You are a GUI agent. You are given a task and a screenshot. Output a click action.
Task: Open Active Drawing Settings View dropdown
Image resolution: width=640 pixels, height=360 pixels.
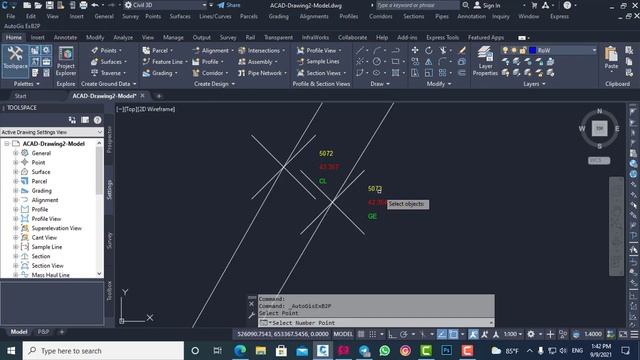(x=52, y=132)
